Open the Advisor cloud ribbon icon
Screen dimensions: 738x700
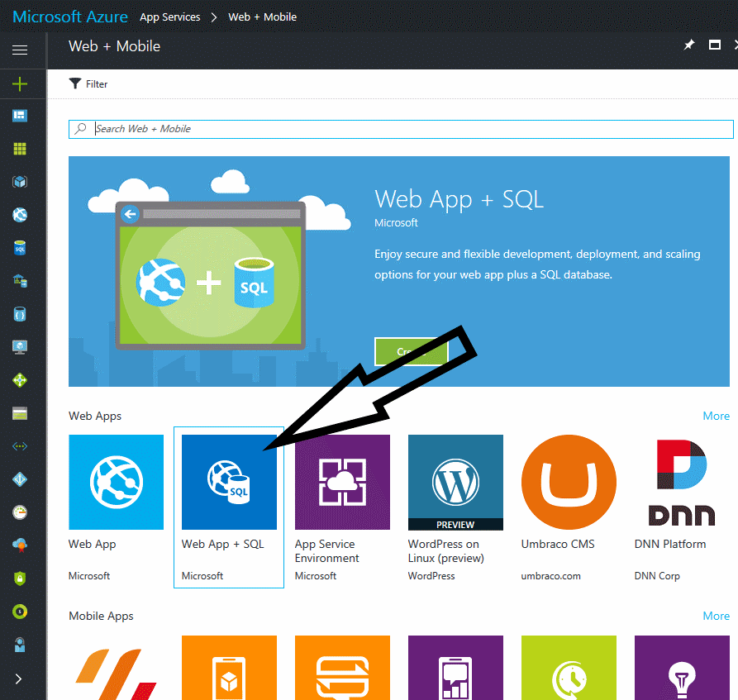pos(20,545)
